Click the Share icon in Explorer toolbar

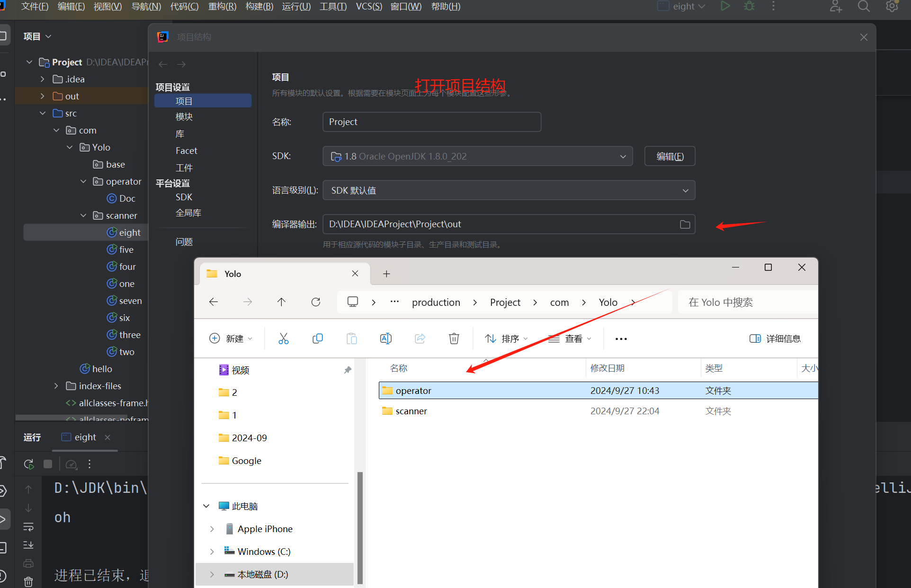(x=420, y=339)
